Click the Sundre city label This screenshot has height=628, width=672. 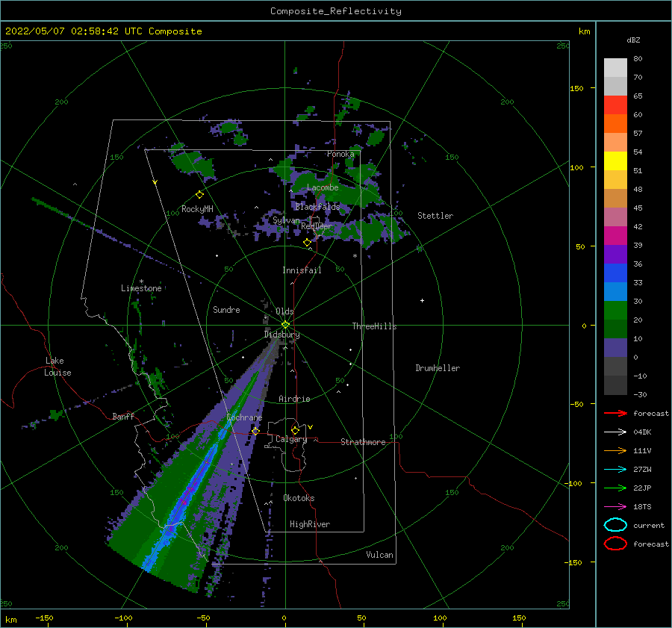(226, 309)
